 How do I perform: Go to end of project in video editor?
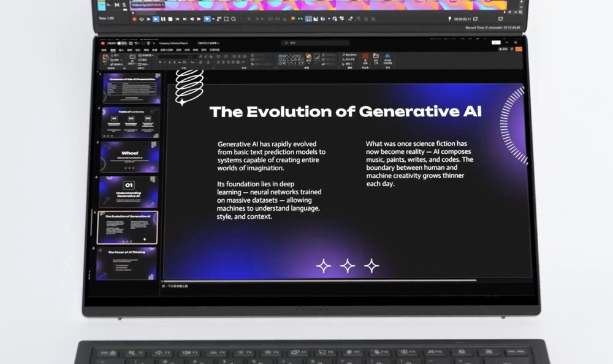point(185,19)
